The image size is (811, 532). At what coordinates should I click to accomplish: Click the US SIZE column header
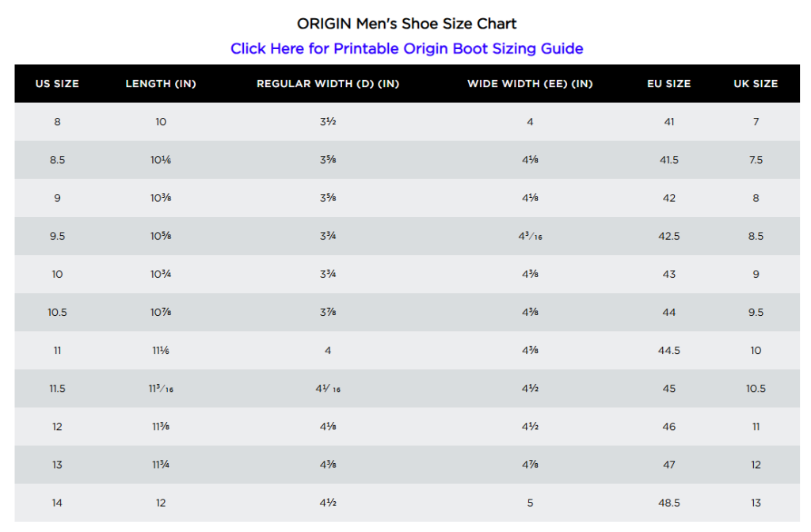coord(57,84)
